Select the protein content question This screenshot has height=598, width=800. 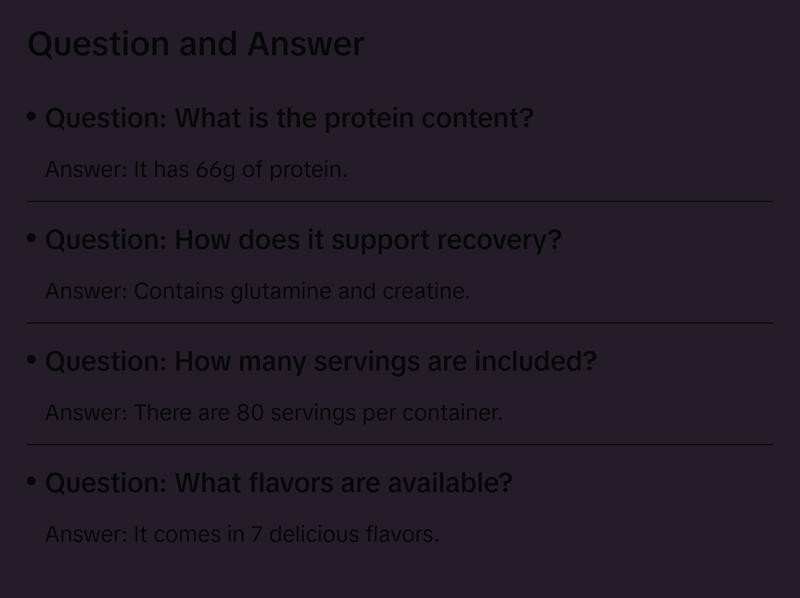click(x=289, y=118)
